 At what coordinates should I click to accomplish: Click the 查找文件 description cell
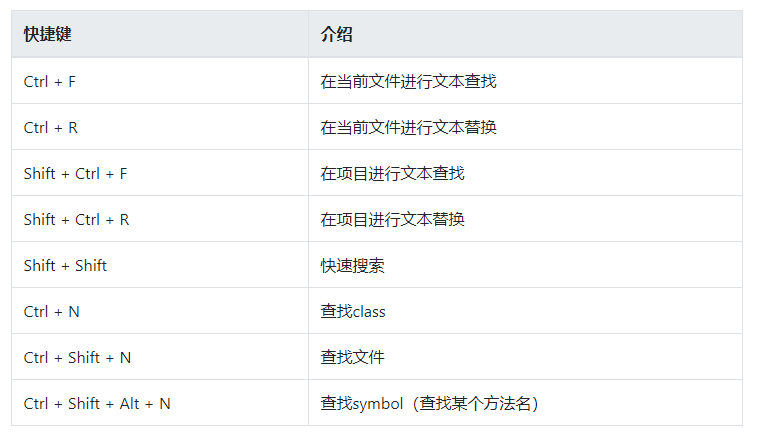coord(352,357)
